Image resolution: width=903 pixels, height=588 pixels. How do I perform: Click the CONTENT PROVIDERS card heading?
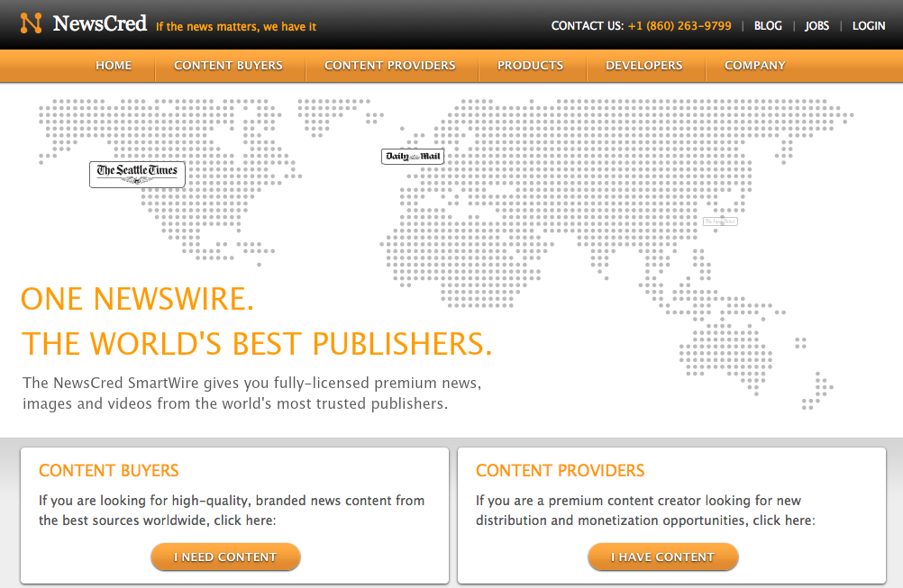click(560, 471)
